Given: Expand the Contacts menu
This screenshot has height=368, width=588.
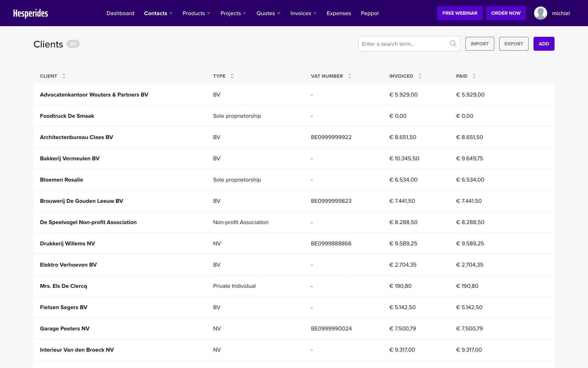Looking at the screenshot, I should [158, 13].
